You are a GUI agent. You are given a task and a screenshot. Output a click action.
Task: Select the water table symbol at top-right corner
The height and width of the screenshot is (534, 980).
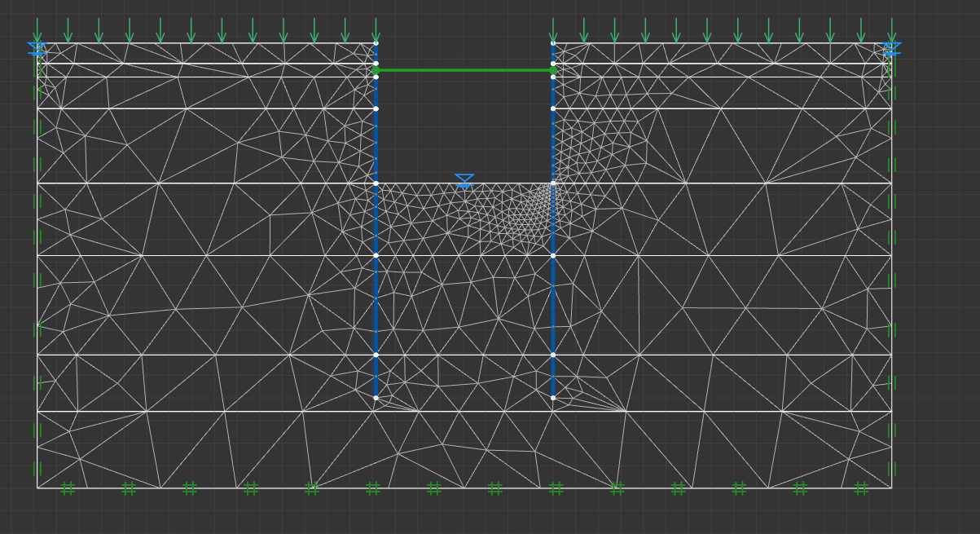coord(891,48)
